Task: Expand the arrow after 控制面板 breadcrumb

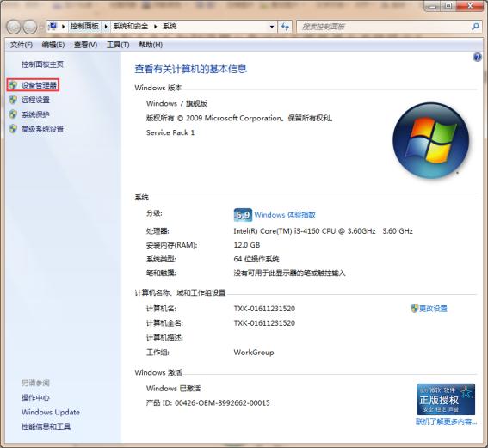Action: coord(106,27)
